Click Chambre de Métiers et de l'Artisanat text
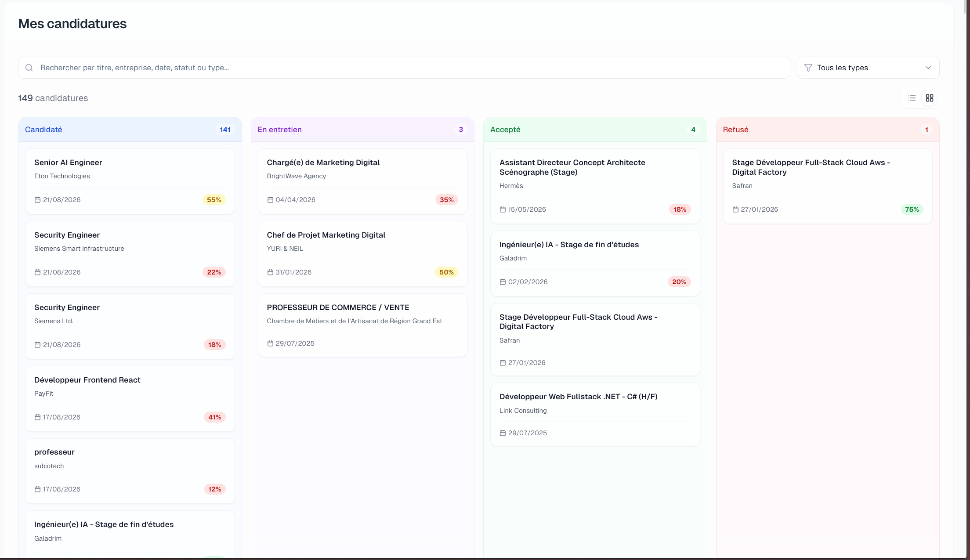The image size is (970, 560). coord(355,321)
